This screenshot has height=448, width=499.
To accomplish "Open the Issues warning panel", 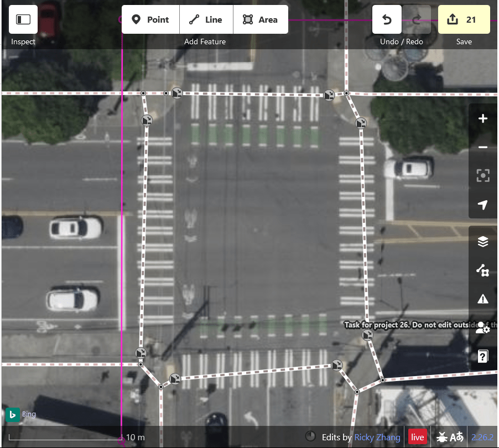I will tap(483, 299).
